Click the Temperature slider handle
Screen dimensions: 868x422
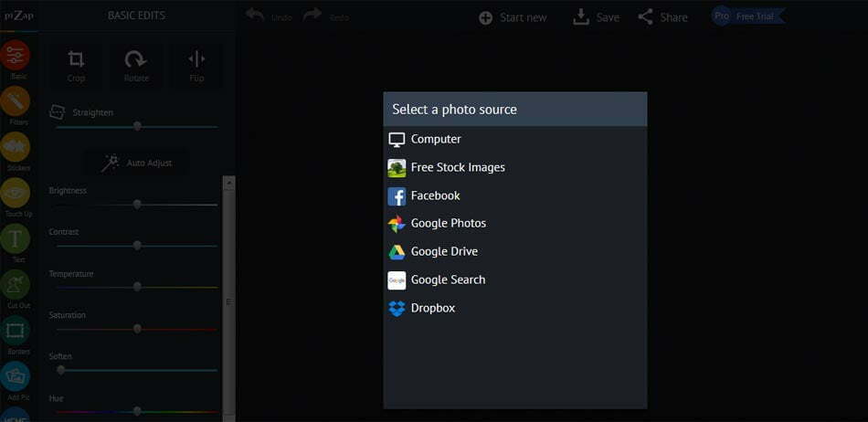(x=137, y=287)
